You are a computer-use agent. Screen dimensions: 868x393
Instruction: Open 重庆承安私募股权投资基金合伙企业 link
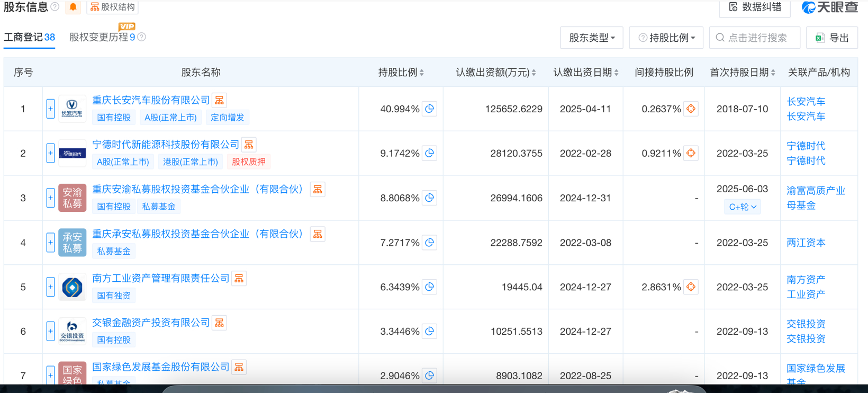(198, 234)
